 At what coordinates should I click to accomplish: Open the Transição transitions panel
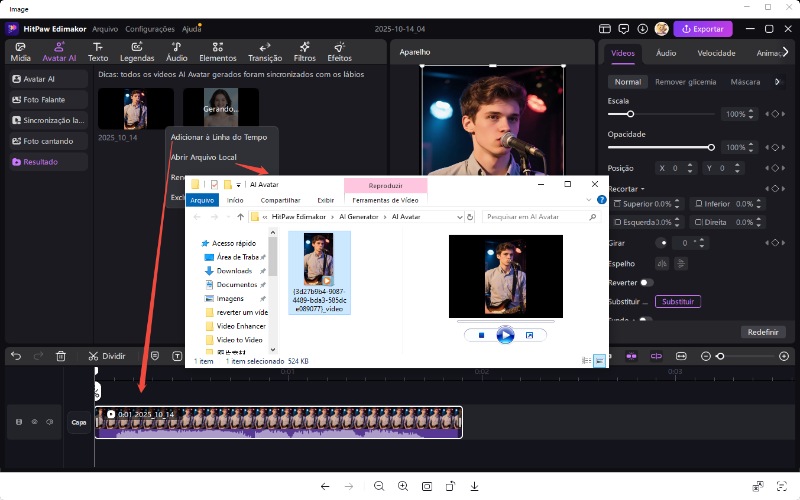point(264,51)
